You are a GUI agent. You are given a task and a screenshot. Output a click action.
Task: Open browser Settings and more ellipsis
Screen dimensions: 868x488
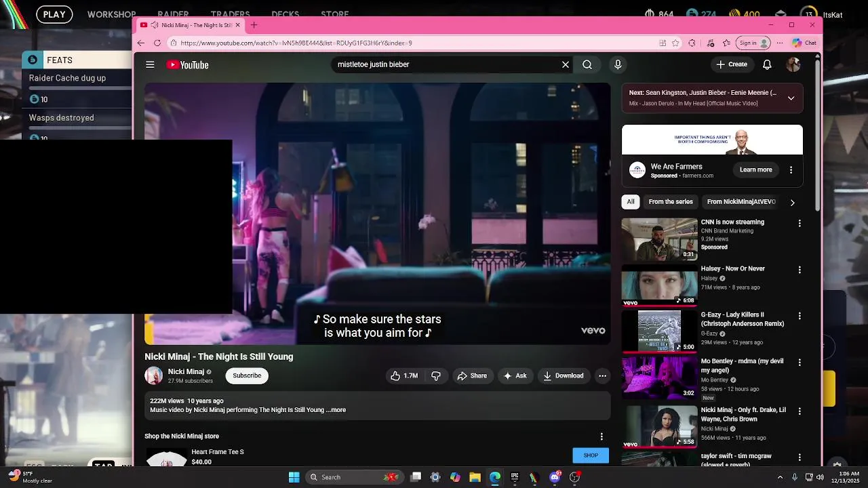(780, 43)
